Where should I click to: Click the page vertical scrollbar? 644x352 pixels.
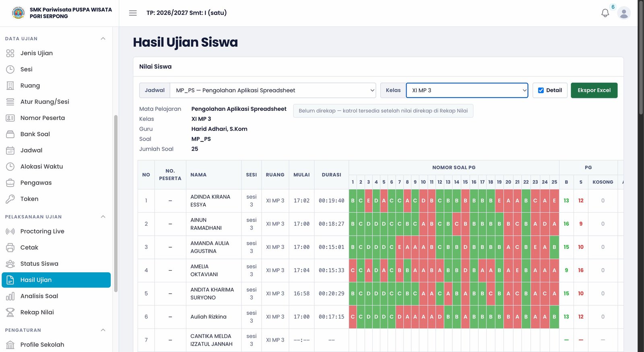tap(641, 58)
